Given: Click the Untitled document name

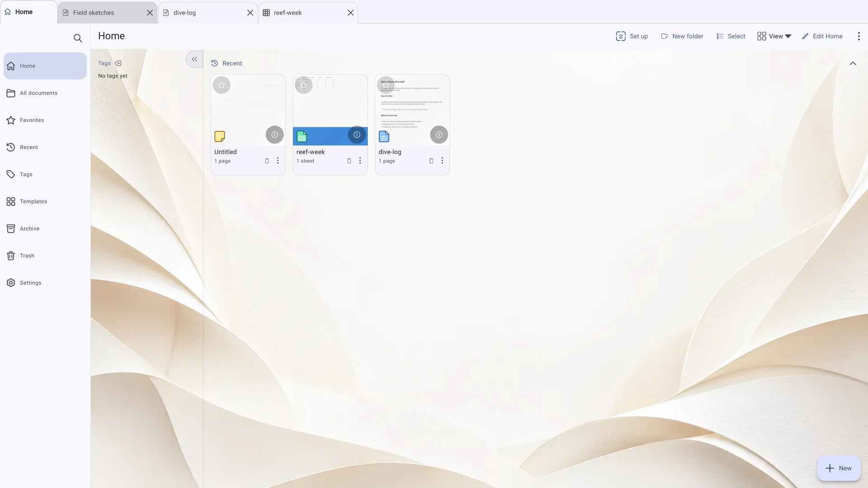Looking at the screenshot, I should click(x=226, y=152).
